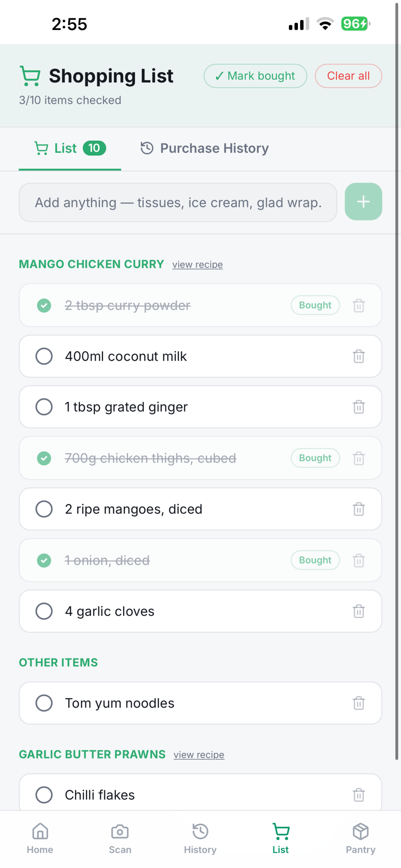401x868 pixels.
Task: Remove 2 ripe mangoes with trash icon
Action: [359, 509]
